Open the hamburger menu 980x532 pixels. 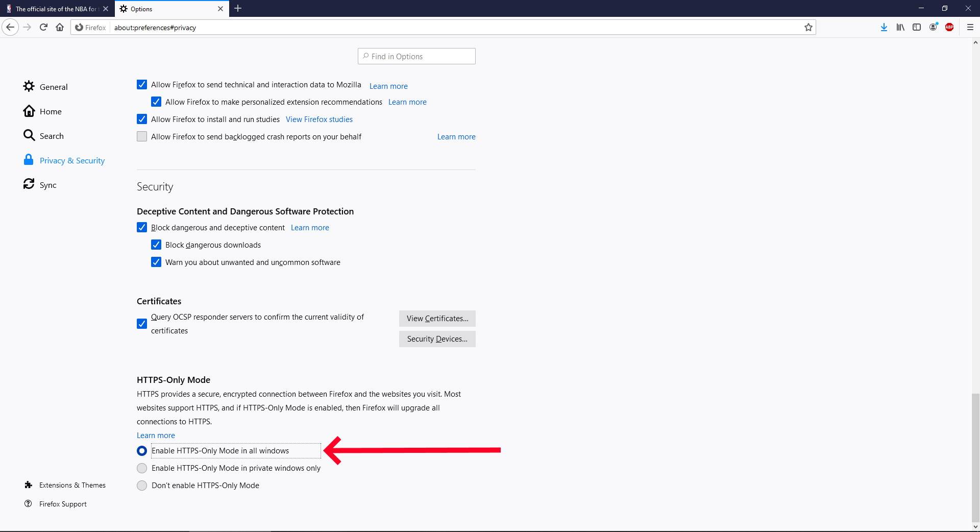969,27
